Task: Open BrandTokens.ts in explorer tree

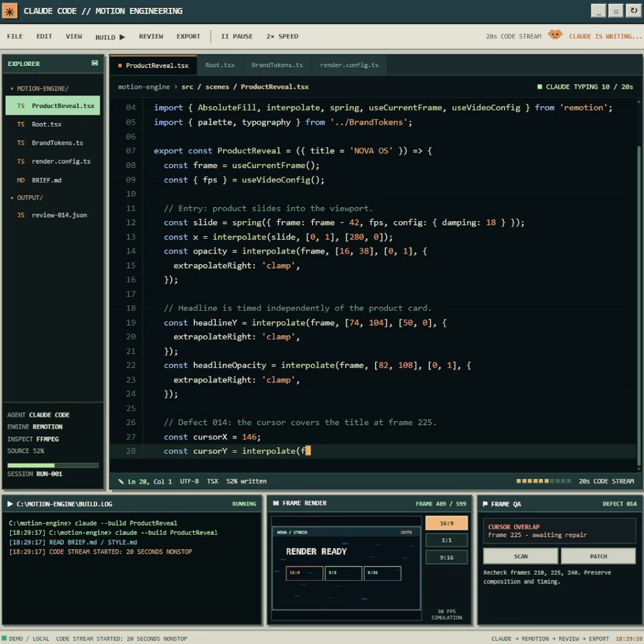Action: [52, 143]
